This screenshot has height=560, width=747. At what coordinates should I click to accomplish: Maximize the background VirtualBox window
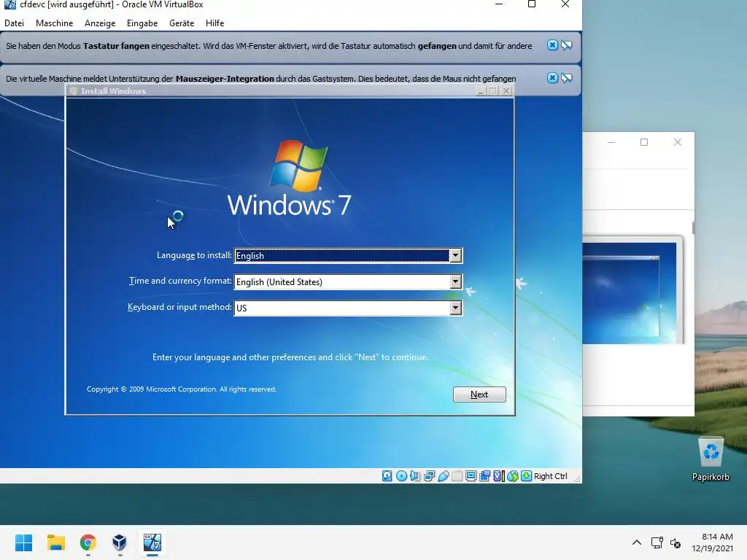644,142
